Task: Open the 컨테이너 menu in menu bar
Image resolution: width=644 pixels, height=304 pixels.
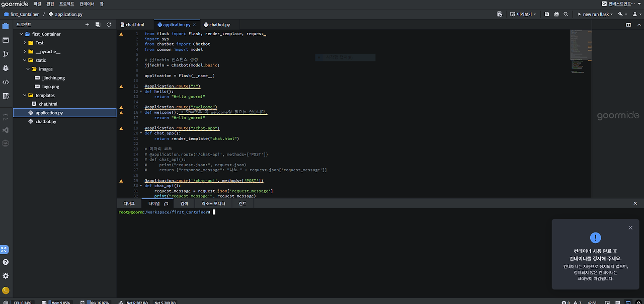Action: (x=87, y=4)
